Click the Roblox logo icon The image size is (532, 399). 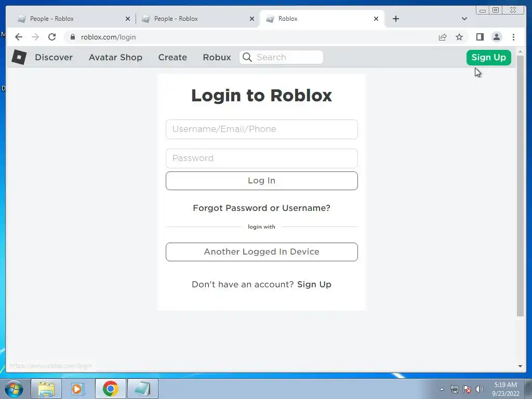click(19, 57)
